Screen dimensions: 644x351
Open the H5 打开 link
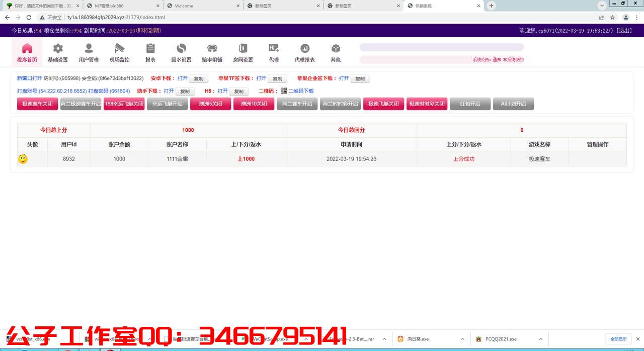click(223, 91)
